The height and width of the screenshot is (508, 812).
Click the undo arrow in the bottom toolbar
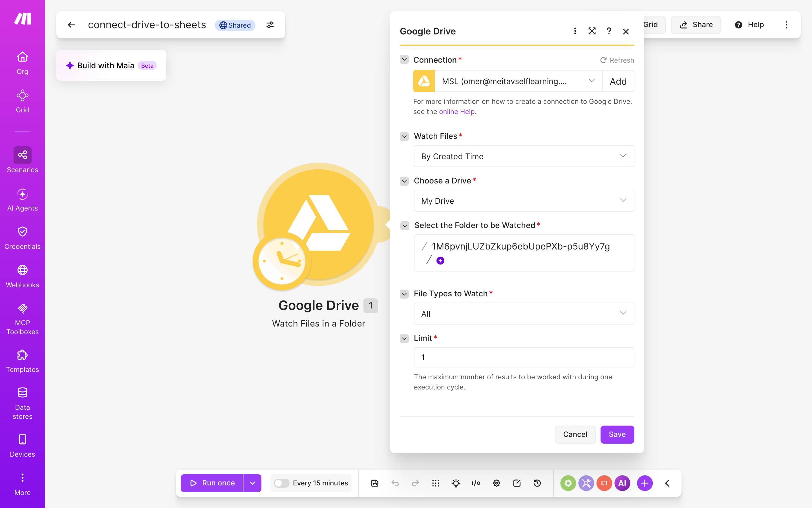click(x=395, y=483)
